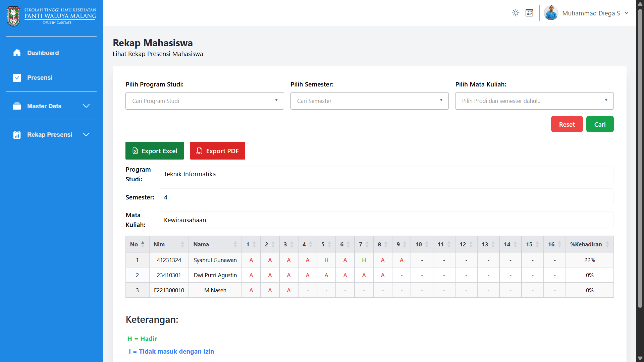Click the Export Excel button

[155, 151]
